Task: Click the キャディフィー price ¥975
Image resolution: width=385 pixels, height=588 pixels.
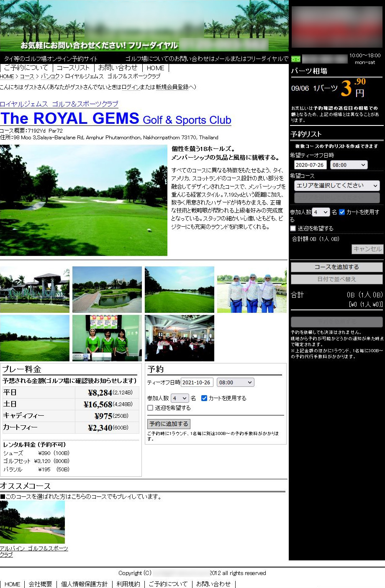Action: 103,416
